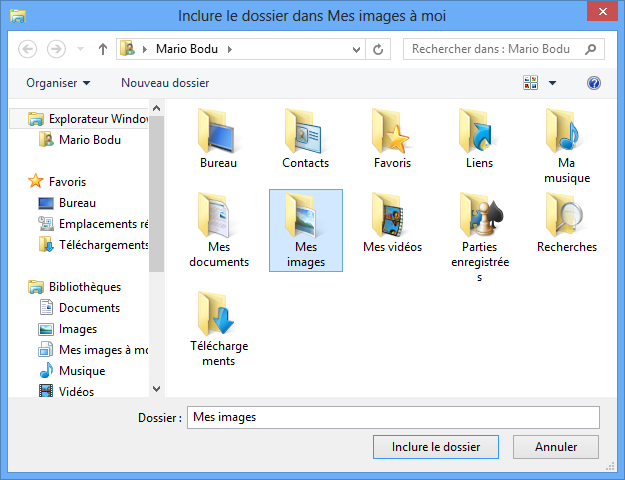
Task: Go back with the back arrow
Action: [x=28, y=49]
